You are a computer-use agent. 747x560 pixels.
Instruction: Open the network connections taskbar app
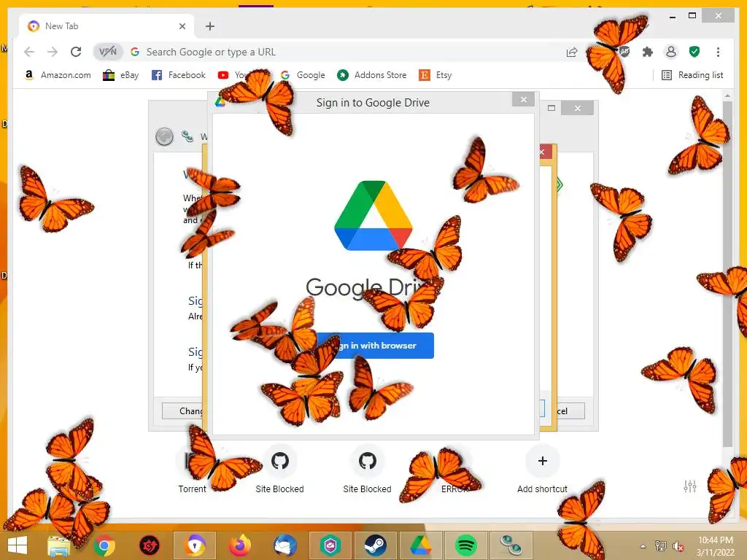[x=511, y=545]
